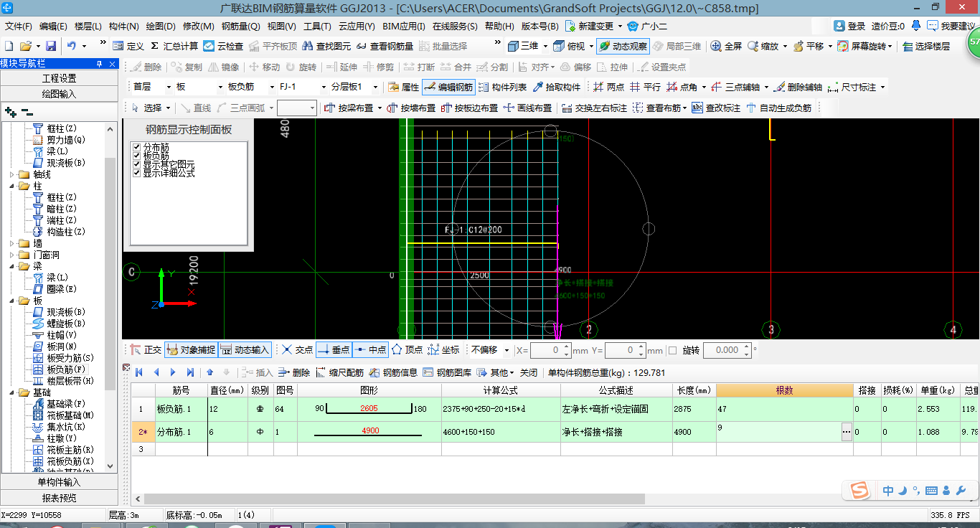Select 平行 parallel axis tool

pos(644,87)
